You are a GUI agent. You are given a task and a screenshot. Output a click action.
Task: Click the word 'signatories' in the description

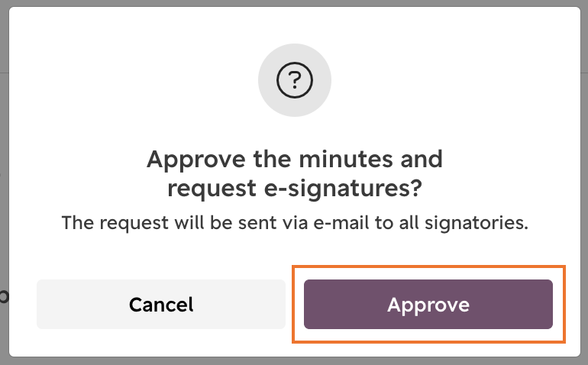click(477, 223)
